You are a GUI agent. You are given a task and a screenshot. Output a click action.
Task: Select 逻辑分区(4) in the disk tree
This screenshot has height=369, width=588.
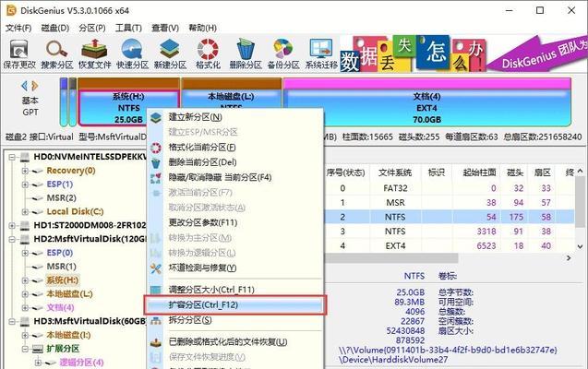point(81,363)
